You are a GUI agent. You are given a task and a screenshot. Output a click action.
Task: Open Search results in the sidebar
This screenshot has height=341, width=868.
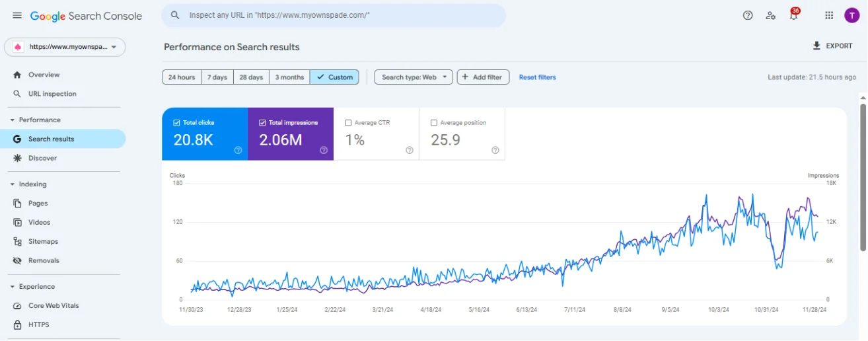click(x=63, y=139)
